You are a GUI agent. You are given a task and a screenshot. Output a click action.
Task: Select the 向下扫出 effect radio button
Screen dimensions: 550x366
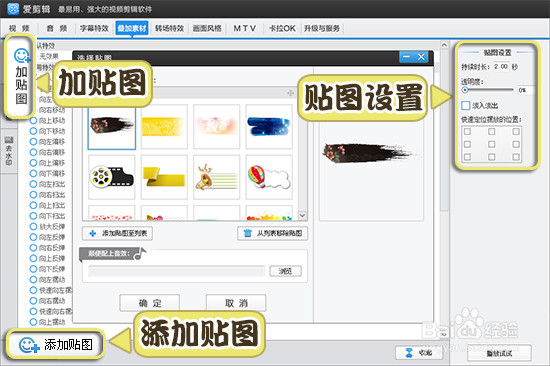coord(33,216)
